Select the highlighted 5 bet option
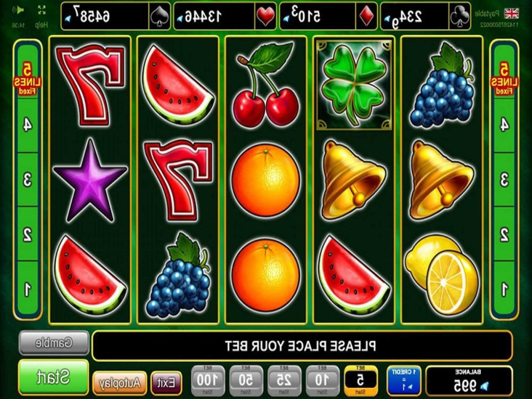The width and height of the screenshot is (532, 399). click(x=361, y=380)
